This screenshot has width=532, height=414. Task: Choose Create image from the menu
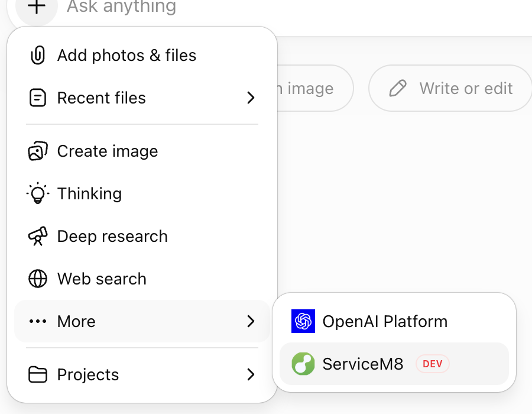(142, 151)
